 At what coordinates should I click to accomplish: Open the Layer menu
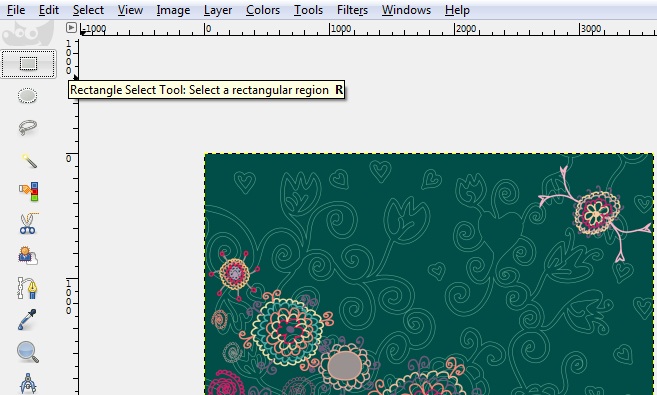tap(217, 10)
